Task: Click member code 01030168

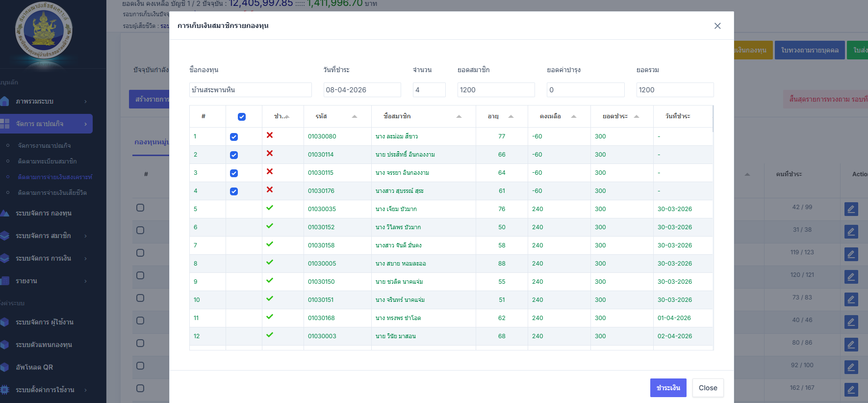Action: [321, 318]
